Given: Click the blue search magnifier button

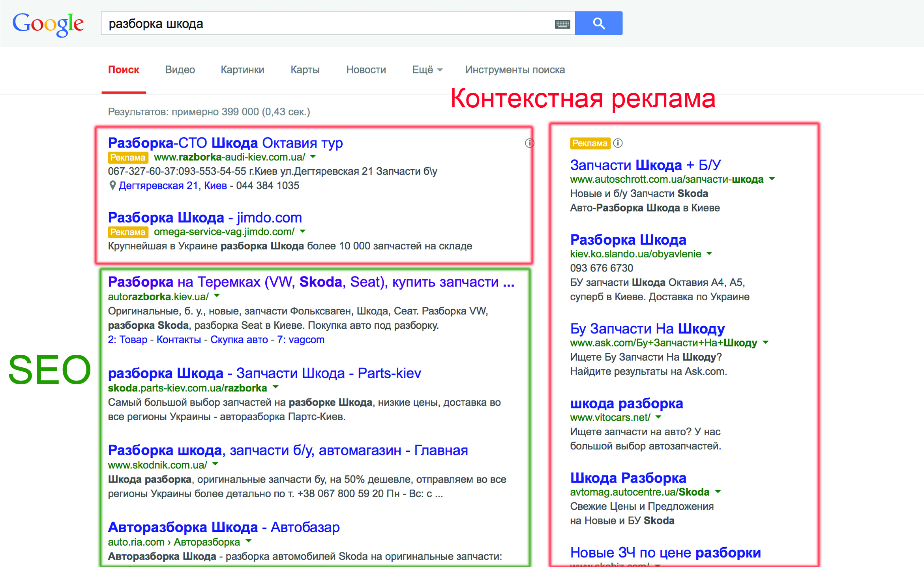Looking at the screenshot, I should click(598, 23).
